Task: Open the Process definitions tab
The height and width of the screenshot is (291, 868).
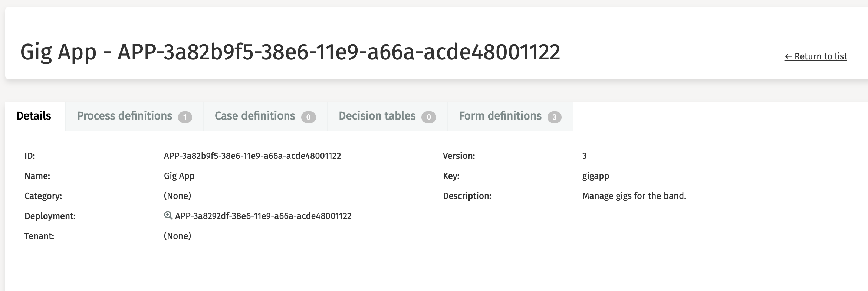Action: (x=125, y=116)
